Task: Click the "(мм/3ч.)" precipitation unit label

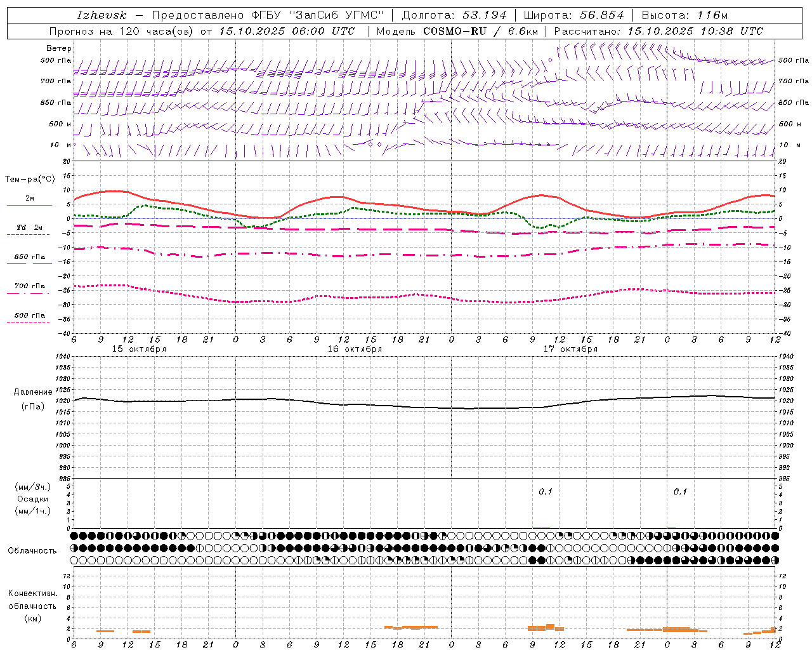Action: pyautogui.click(x=32, y=487)
